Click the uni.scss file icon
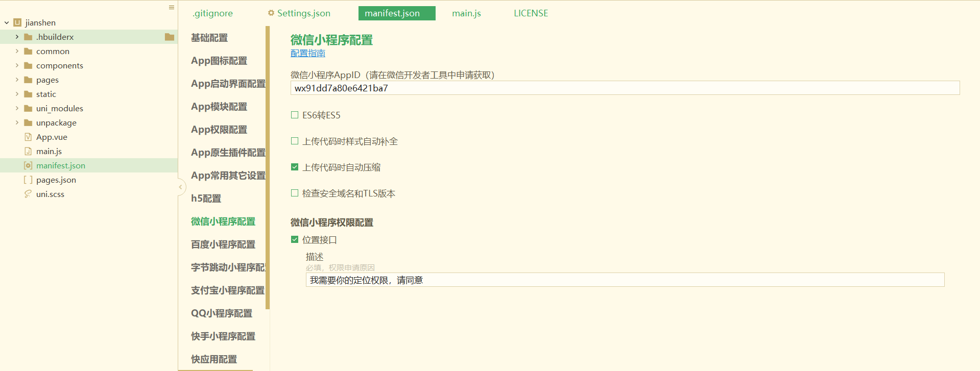Screen dimensions: 980x371 click(28, 194)
